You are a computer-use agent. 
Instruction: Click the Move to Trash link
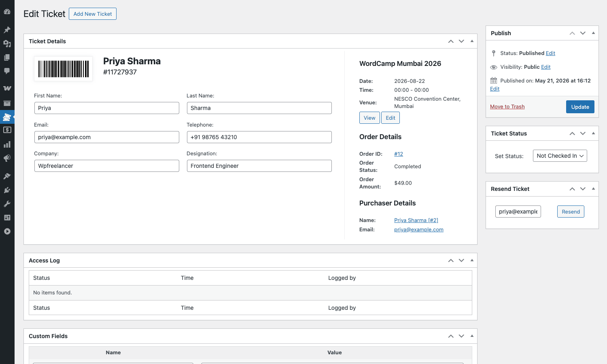tap(507, 106)
